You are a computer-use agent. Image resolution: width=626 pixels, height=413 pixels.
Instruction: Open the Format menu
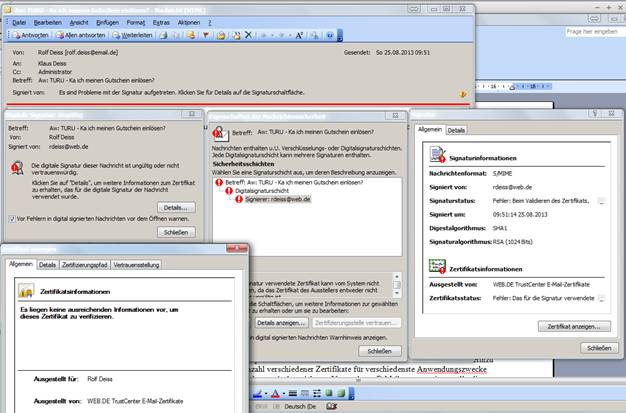pos(136,23)
